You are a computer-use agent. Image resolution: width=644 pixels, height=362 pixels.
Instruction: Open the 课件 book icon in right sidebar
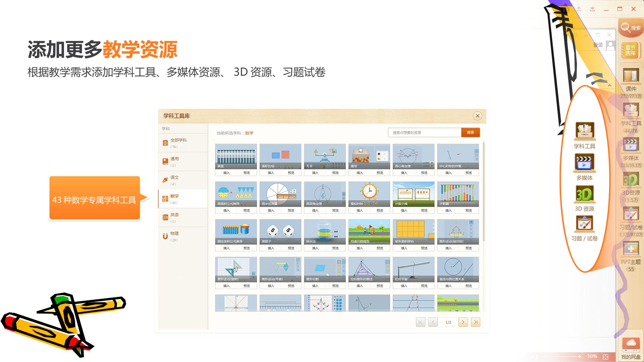click(x=631, y=76)
